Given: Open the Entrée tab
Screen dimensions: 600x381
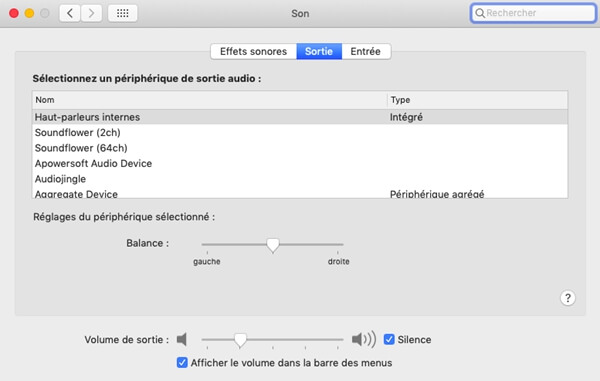Looking at the screenshot, I should pos(366,51).
